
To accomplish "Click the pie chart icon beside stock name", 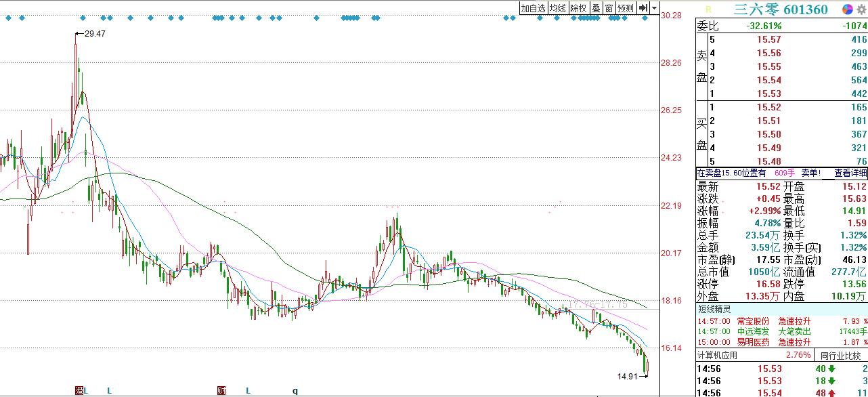I will point(846,9).
